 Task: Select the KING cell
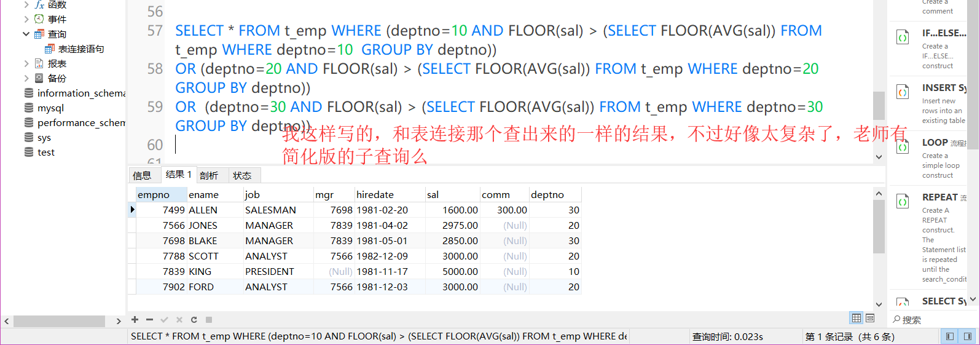[215, 271]
